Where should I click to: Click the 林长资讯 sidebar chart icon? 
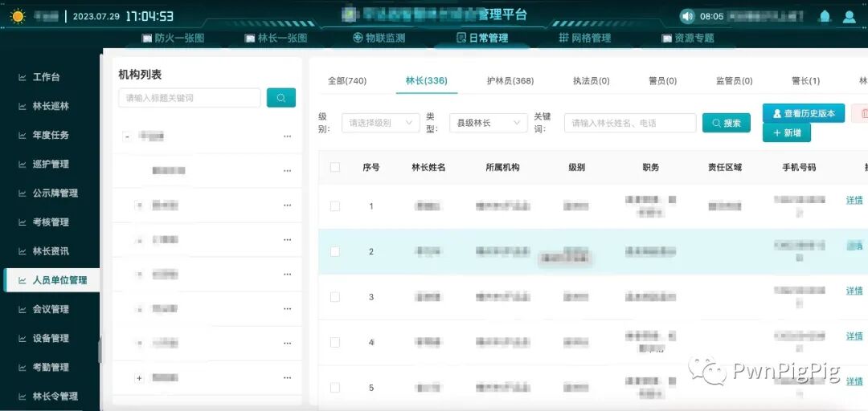23,251
